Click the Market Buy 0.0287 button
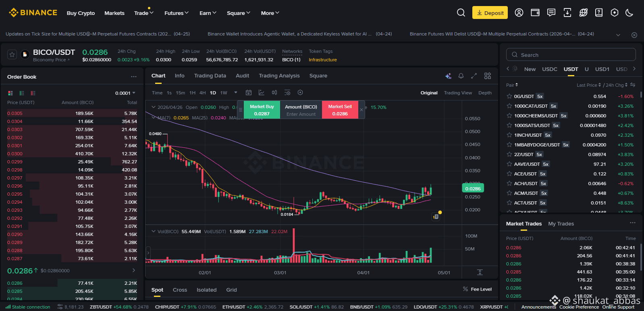Image resolution: width=644 pixels, height=311 pixels. tap(262, 110)
